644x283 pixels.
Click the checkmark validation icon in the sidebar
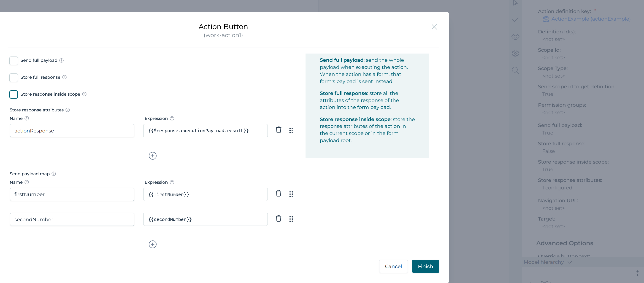pos(515,20)
